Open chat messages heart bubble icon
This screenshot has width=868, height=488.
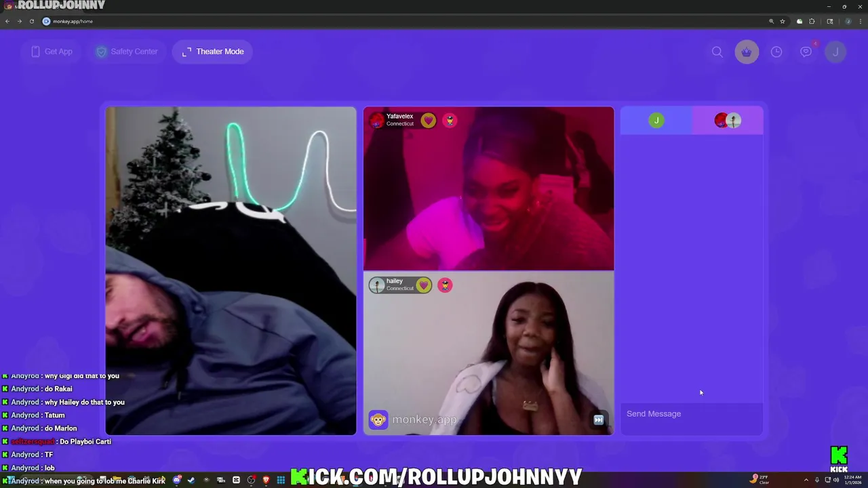(x=806, y=52)
